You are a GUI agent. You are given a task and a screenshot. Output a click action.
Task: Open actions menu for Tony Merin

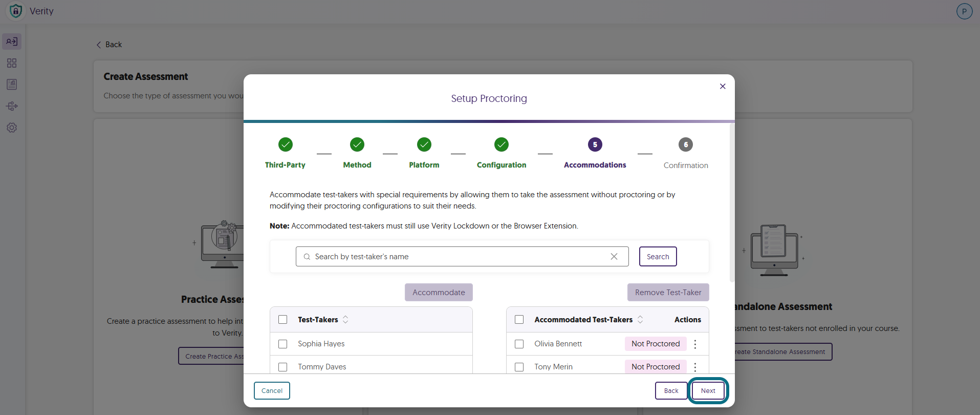point(695,367)
